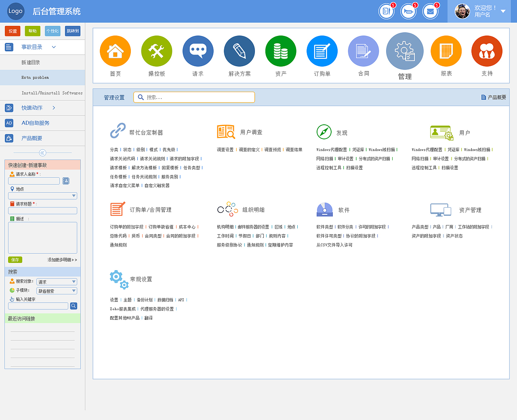Click the green 帮助 button
Image resolution: width=517 pixels, height=420 pixels.
coord(32,31)
